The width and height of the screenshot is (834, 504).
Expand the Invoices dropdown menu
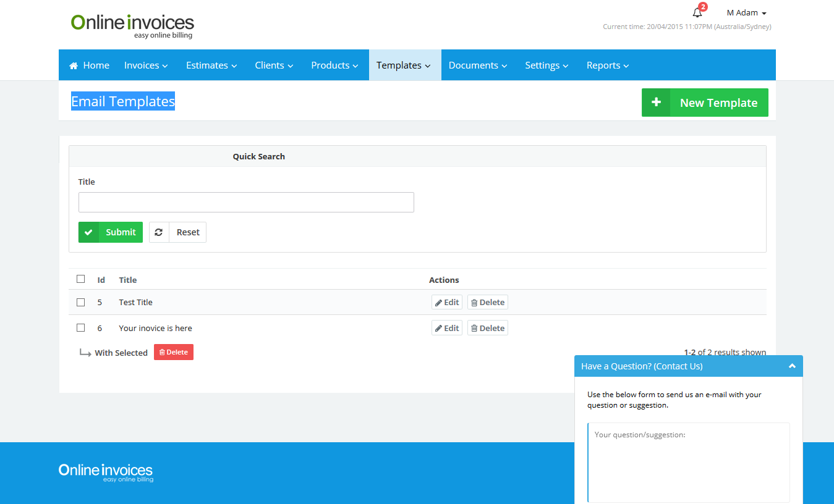coord(146,65)
